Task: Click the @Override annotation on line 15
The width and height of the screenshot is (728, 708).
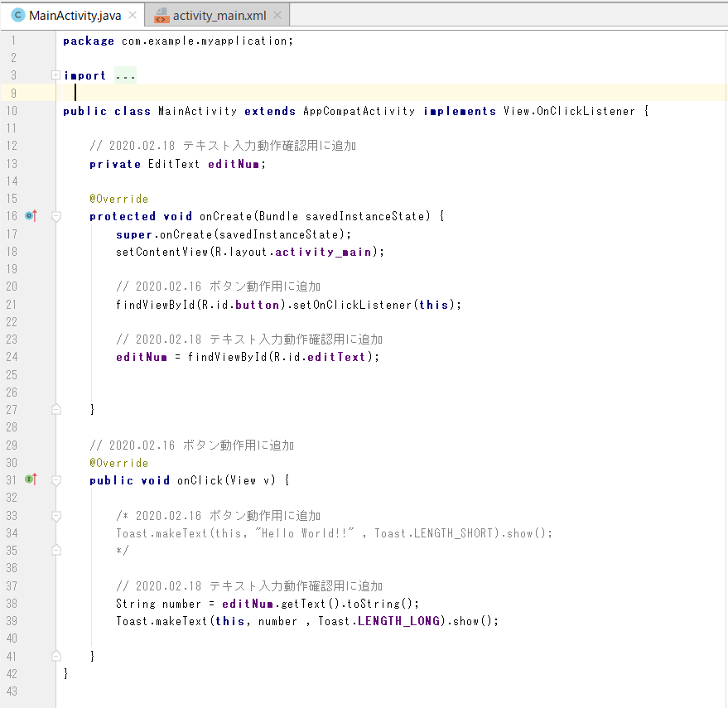Action: [x=119, y=200]
